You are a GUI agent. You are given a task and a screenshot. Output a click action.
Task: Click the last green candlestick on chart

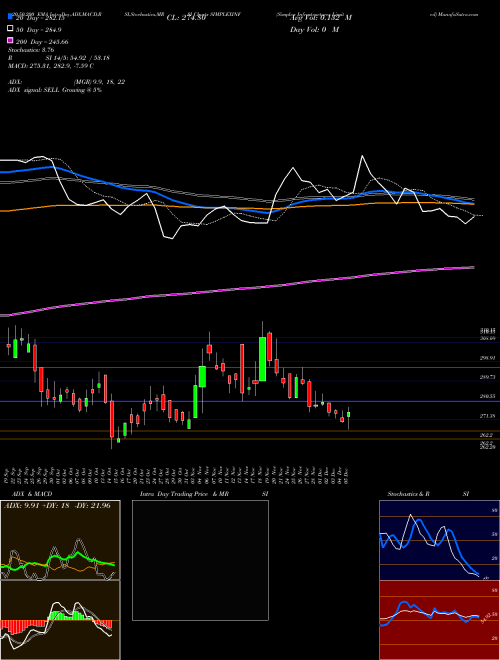[348, 415]
